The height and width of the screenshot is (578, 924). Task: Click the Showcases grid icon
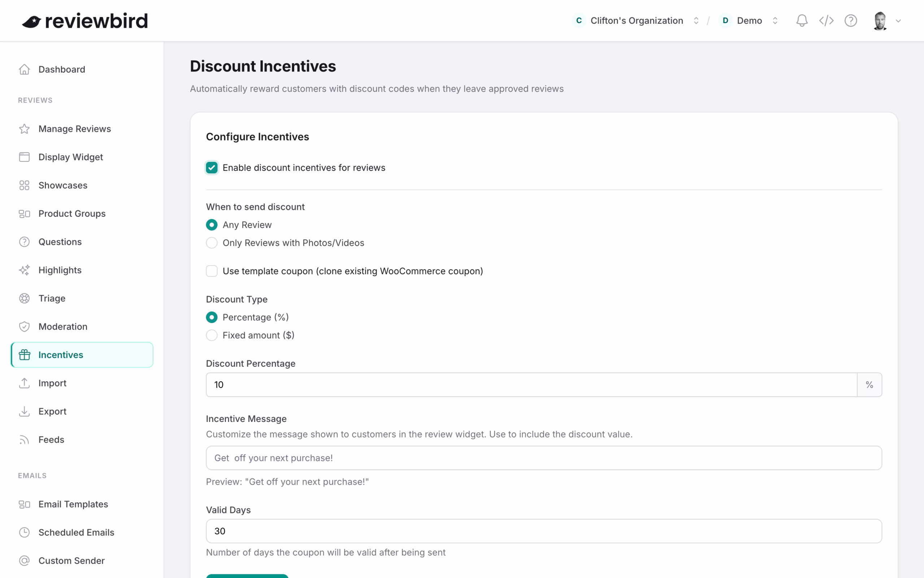25,185
